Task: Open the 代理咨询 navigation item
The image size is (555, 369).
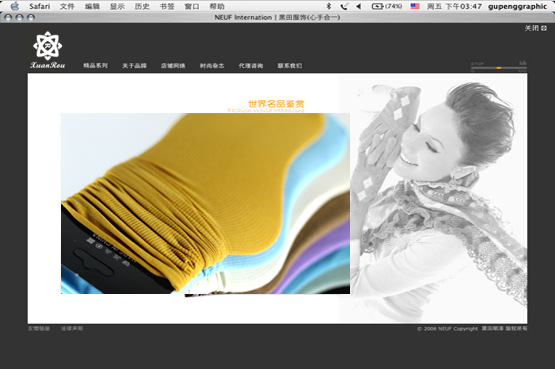Action: pyautogui.click(x=251, y=65)
